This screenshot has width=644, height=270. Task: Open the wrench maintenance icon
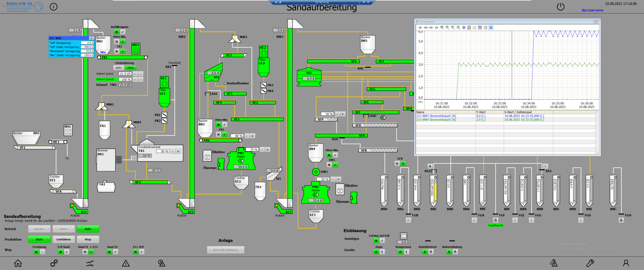(590, 263)
